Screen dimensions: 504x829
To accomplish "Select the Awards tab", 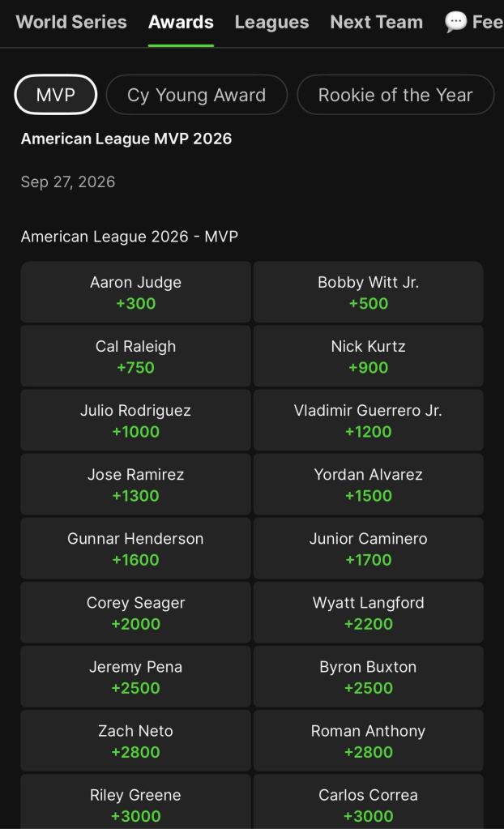I will coord(181,22).
